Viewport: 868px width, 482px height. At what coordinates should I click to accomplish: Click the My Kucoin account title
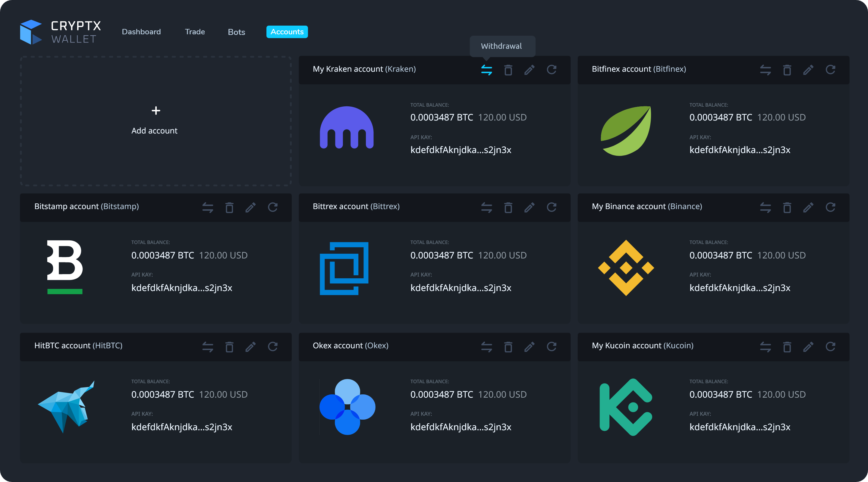643,345
